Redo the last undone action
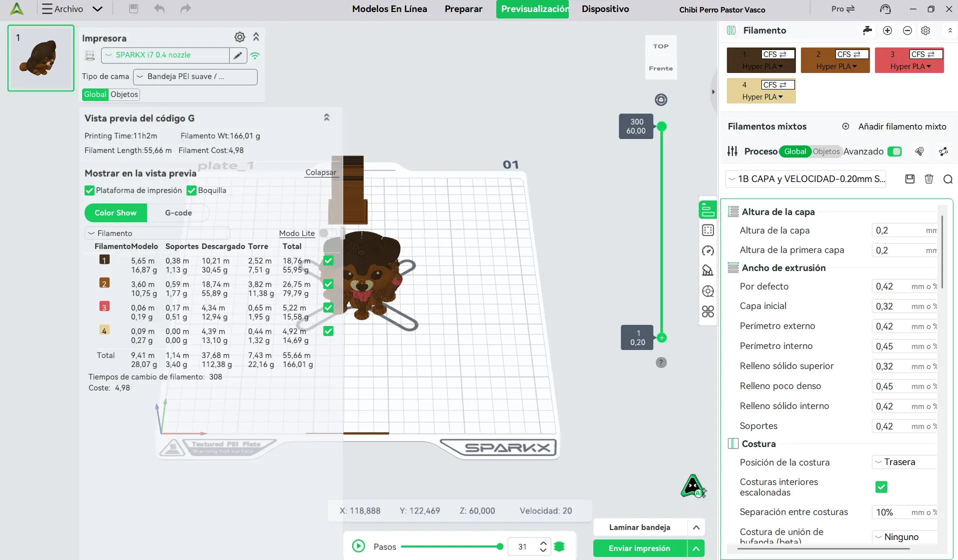Viewport: 958px width, 560px height. click(x=186, y=8)
